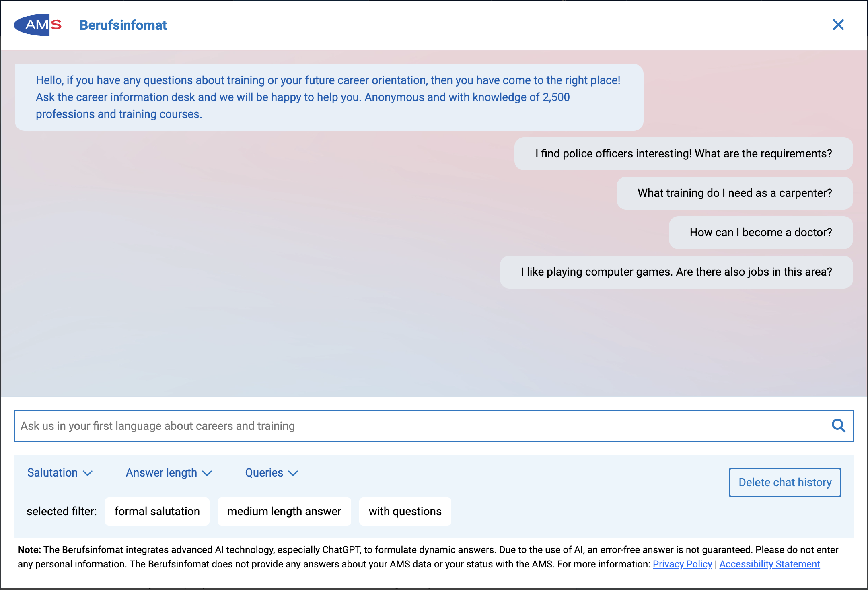
Task: Open the Answer length dropdown
Action: coord(169,473)
